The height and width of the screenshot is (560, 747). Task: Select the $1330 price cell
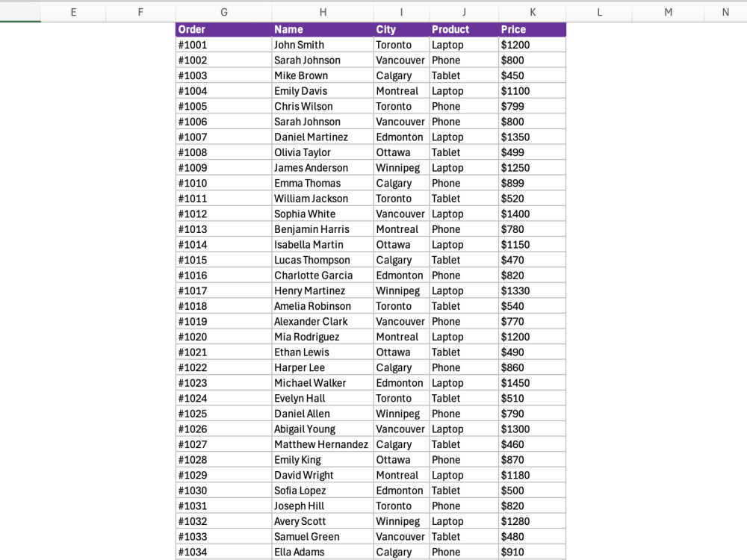click(x=533, y=290)
